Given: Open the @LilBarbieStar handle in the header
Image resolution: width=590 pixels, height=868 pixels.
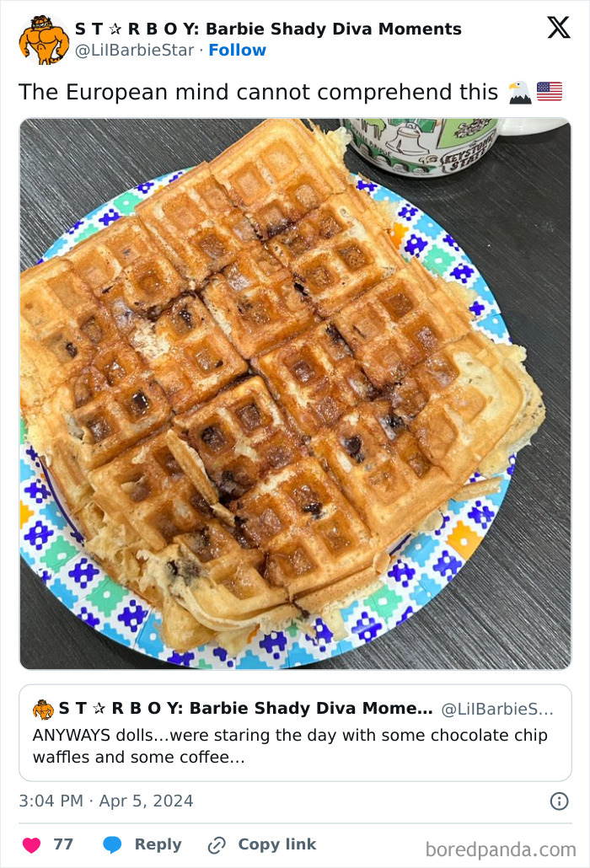Looking at the screenshot, I should click(135, 50).
